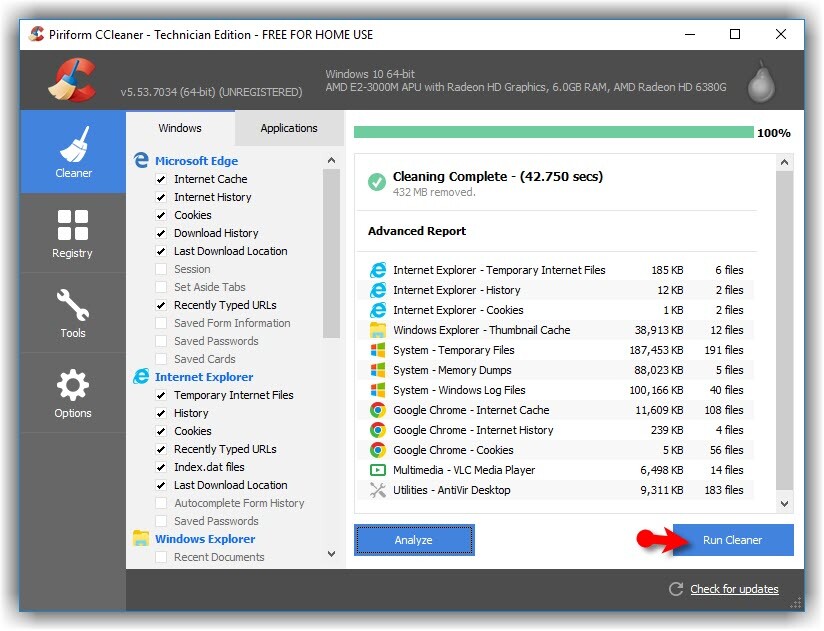
Task: Click the Utilities AntiVir Desktop tools icon
Action: click(x=378, y=490)
